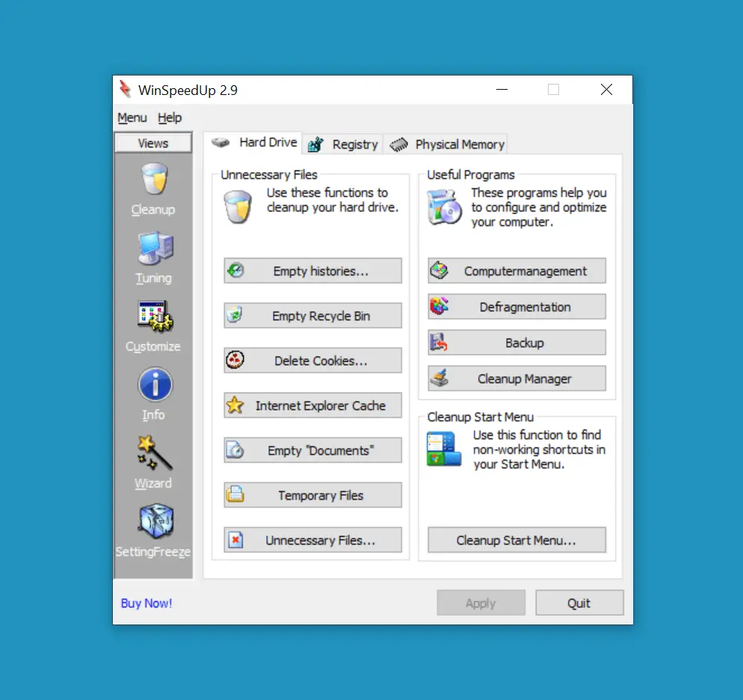Click the Apply button

pyautogui.click(x=481, y=603)
